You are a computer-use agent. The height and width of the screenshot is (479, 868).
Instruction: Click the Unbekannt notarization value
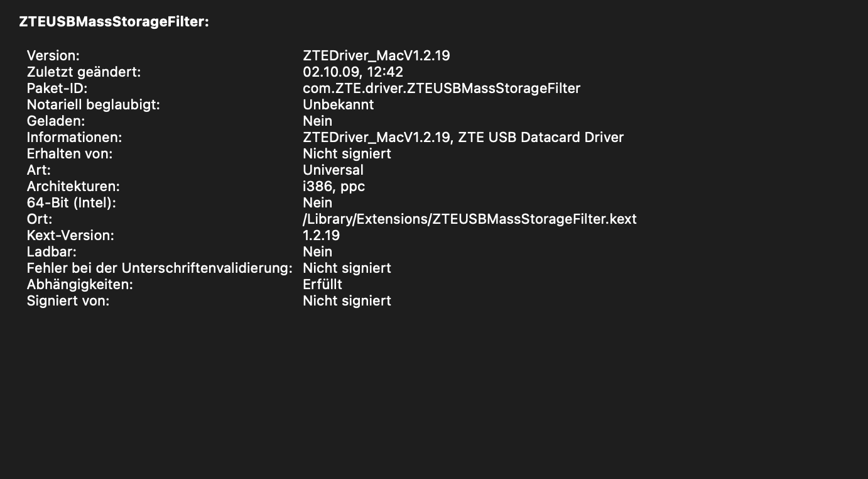click(338, 104)
